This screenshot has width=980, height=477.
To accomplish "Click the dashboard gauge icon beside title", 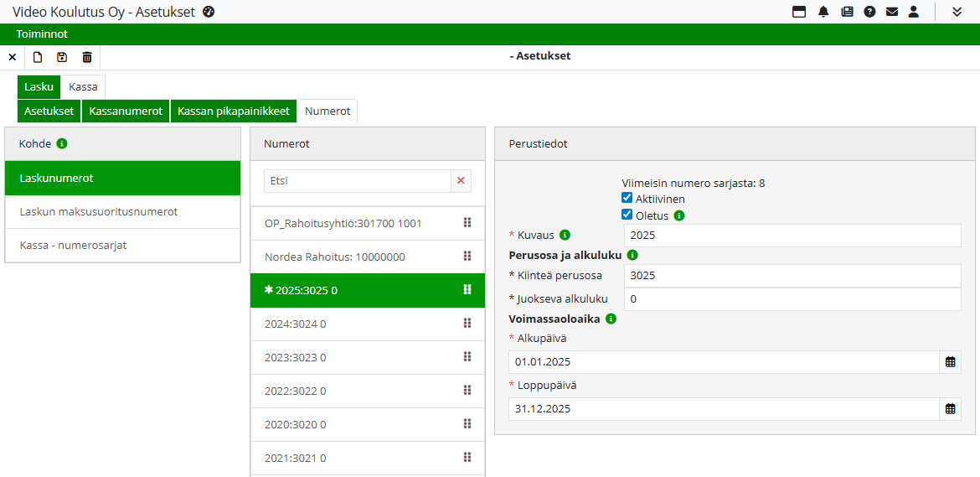I will (x=209, y=12).
